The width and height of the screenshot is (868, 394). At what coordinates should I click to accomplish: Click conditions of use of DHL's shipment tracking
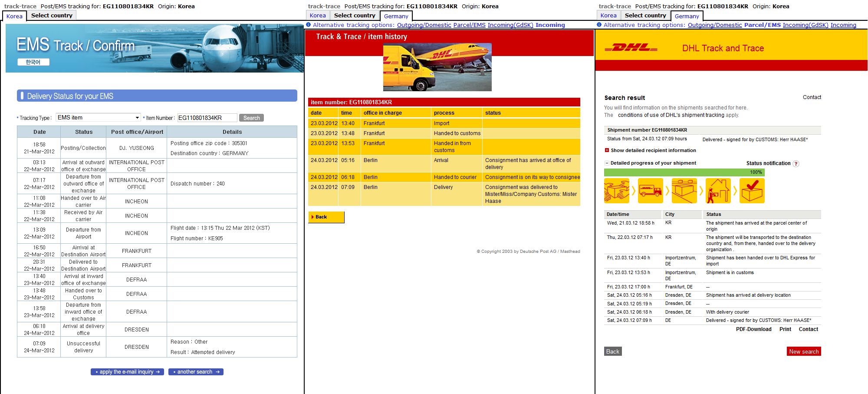pyautogui.click(x=671, y=115)
